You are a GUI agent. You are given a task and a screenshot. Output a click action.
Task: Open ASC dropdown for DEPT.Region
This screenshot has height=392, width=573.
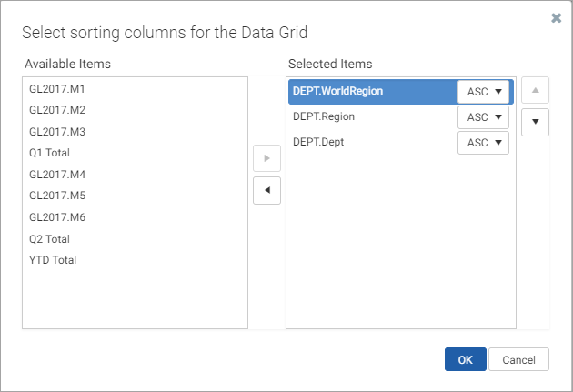click(483, 117)
